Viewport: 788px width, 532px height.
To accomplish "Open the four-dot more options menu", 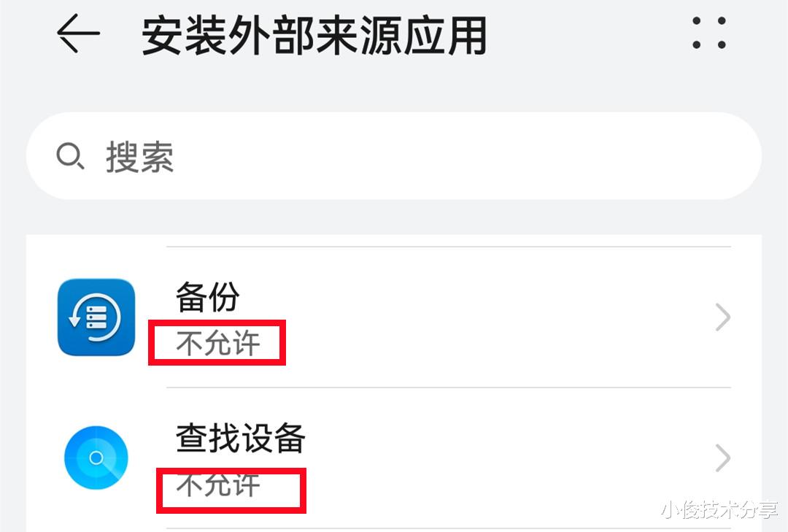I will 708,34.
